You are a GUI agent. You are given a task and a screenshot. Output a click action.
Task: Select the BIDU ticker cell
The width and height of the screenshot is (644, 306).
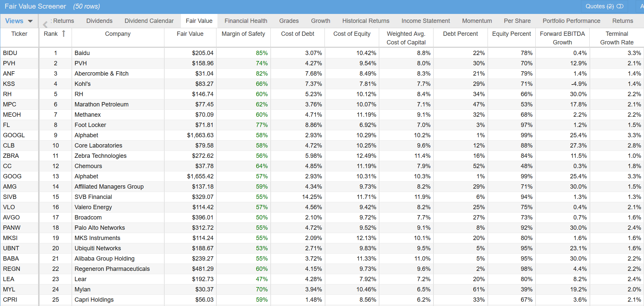tap(10, 53)
